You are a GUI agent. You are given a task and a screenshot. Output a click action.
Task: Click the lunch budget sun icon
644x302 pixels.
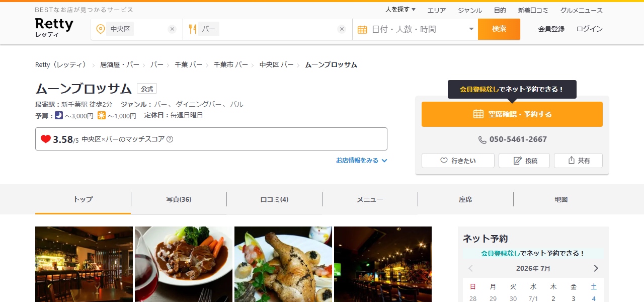[102, 115]
